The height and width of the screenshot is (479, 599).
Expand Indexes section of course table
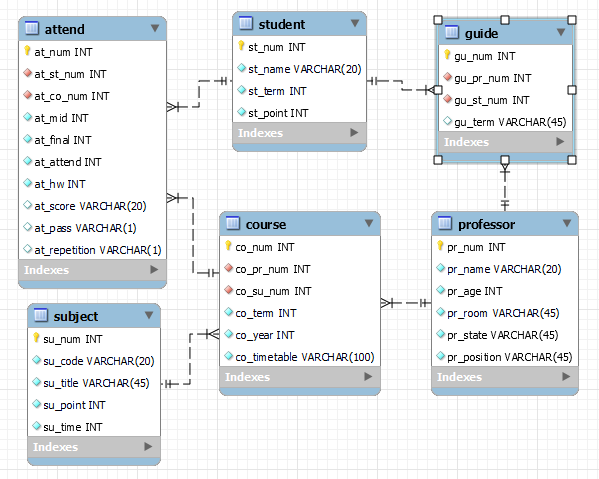point(368,377)
